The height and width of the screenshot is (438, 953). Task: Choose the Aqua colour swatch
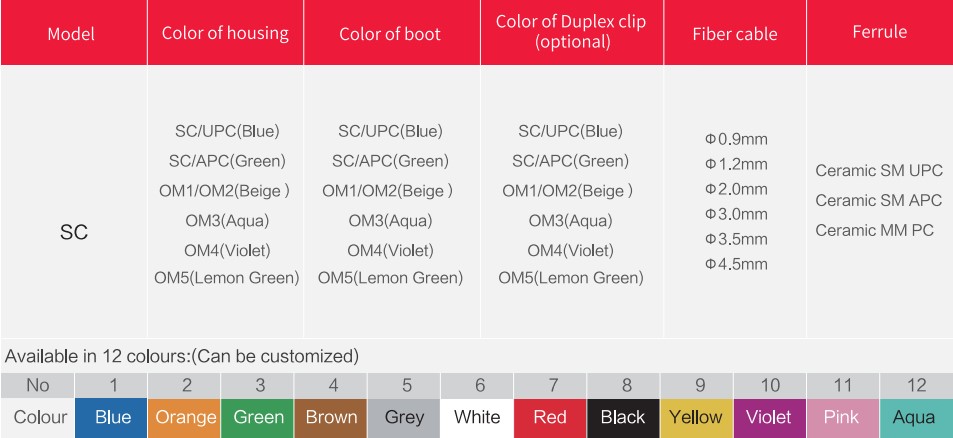click(916, 418)
